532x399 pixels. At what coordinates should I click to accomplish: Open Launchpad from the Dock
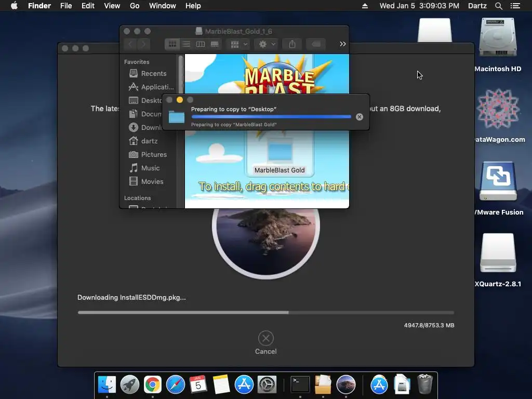point(129,384)
